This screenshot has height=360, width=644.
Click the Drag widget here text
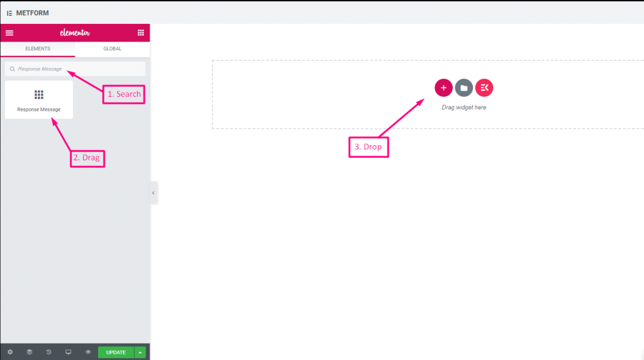click(464, 107)
